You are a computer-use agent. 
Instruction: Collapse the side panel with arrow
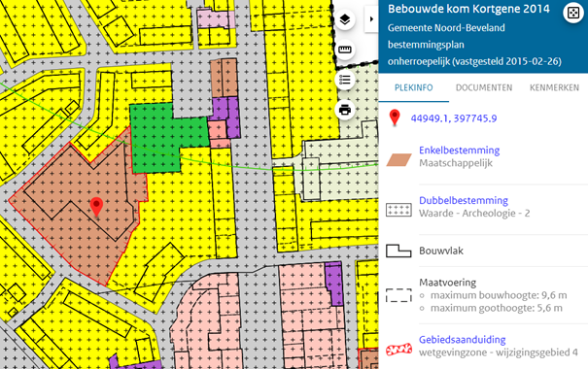click(x=371, y=19)
